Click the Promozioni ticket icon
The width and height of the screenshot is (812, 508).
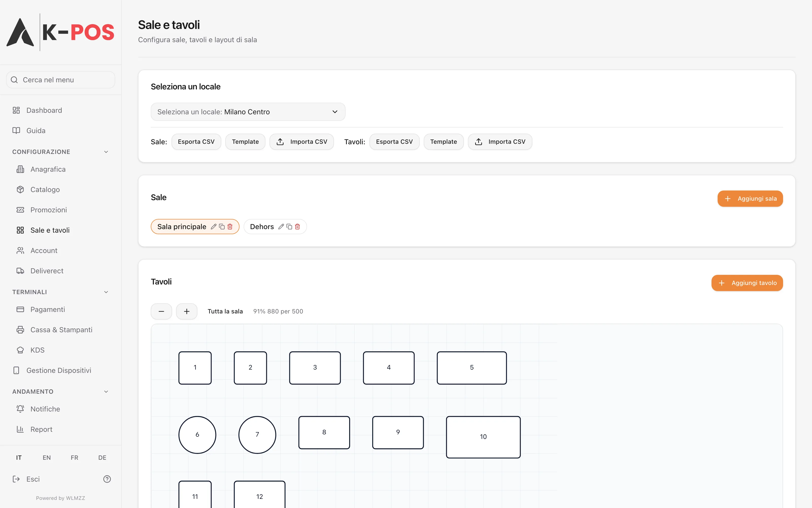tap(20, 210)
